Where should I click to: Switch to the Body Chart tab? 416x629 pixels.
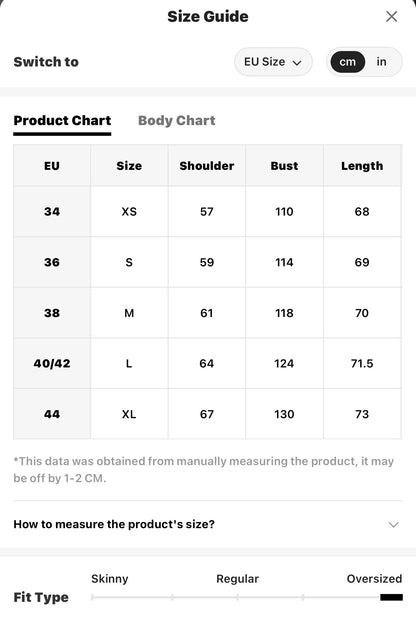177,121
